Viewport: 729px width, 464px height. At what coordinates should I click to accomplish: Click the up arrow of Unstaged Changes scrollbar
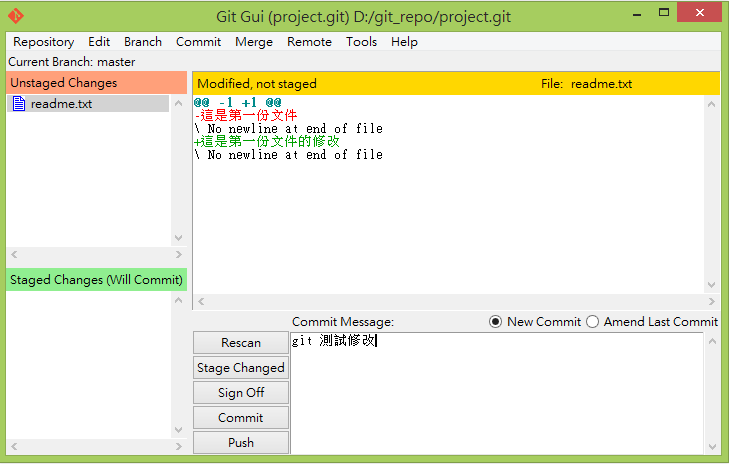coord(179,103)
